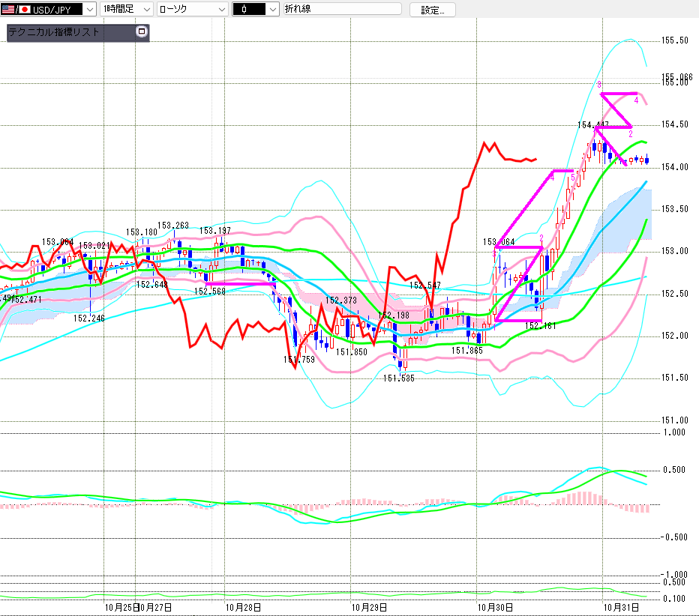
Task: Click the 153.263 swing high label
Action: coord(172,225)
